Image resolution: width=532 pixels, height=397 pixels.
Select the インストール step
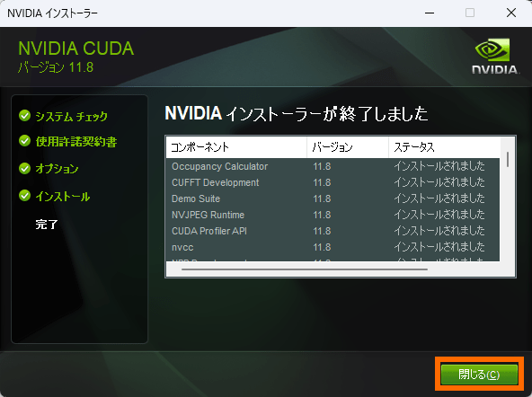(63, 197)
